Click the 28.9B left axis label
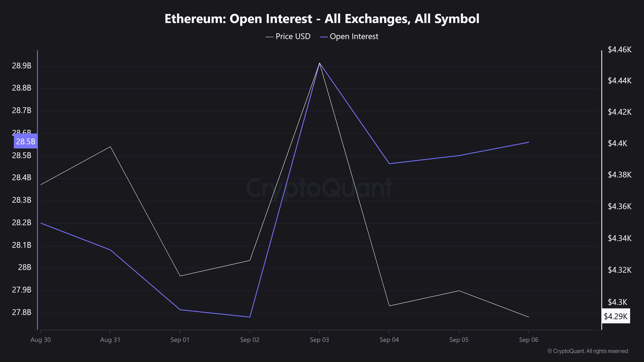The width and height of the screenshot is (644, 362). [22, 66]
